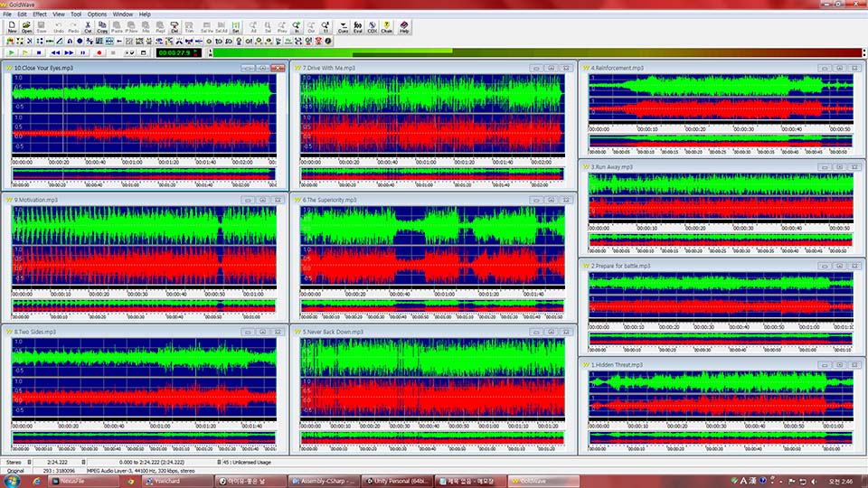Activate the 8.Two Sides.mp3 window title

35,332
